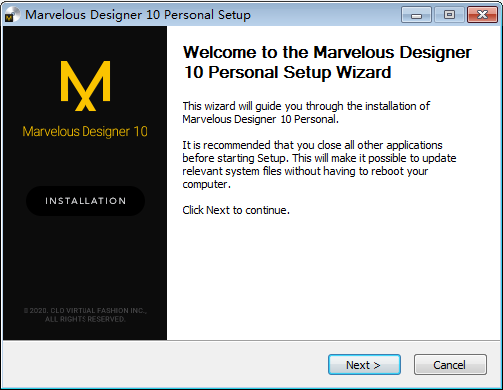The height and width of the screenshot is (390, 503).
Task: Cancel the Marvelous Designer setup
Action: pos(450,365)
